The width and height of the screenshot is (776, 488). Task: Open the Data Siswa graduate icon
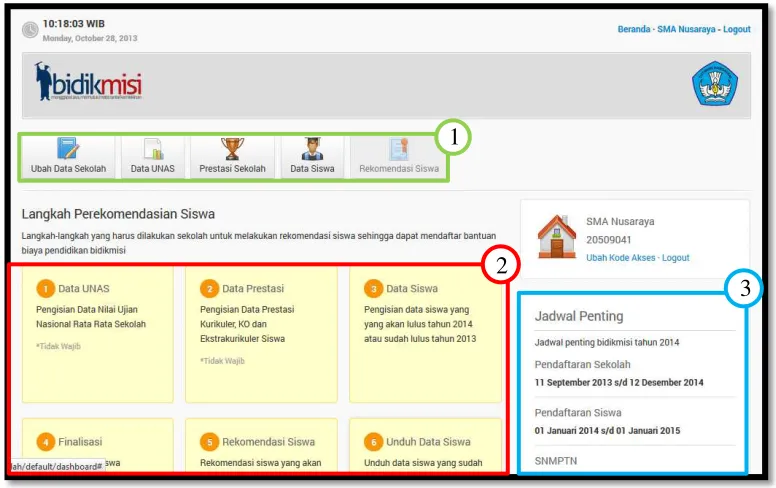pyautogui.click(x=312, y=148)
